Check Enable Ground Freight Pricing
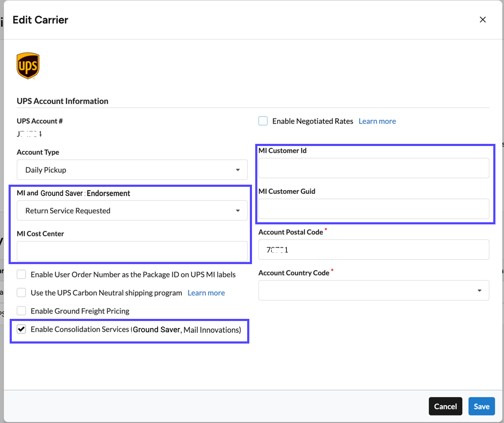Viewport: 504px width, 423px height. pos(21,311)
